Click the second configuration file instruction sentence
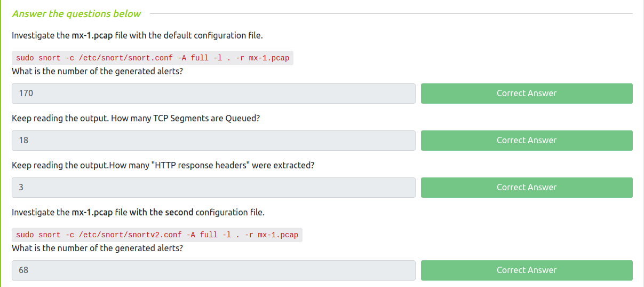The image size is (644, 287). point(138,212)
